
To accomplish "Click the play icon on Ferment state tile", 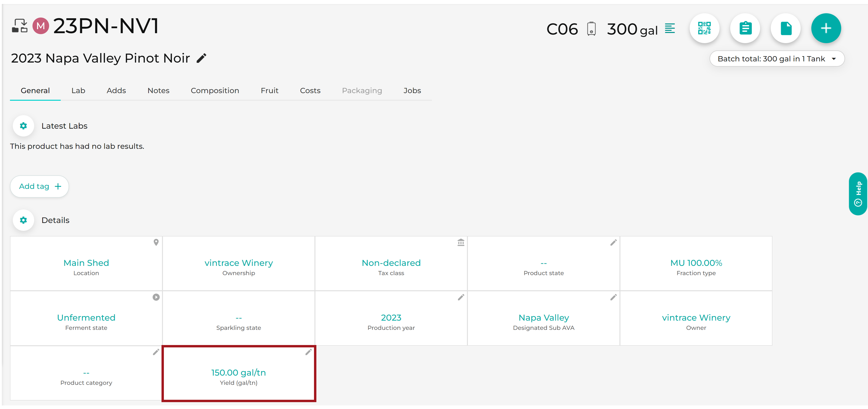I will click(156, 297).
